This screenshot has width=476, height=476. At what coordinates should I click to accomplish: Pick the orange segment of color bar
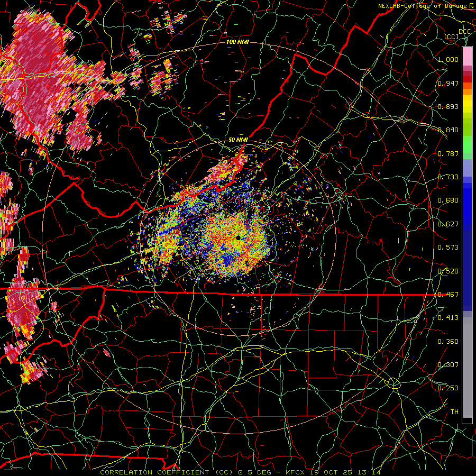[467, 91]
